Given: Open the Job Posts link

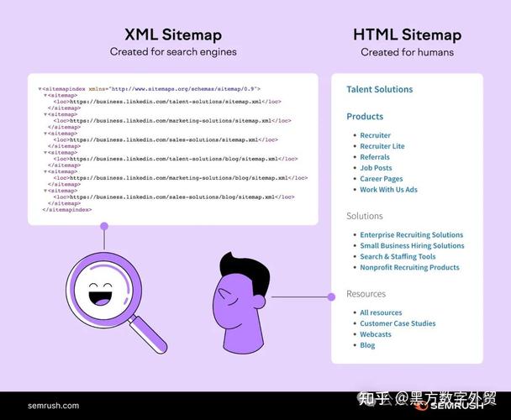Looking at the screenshot, I should [x=376, y=168].
